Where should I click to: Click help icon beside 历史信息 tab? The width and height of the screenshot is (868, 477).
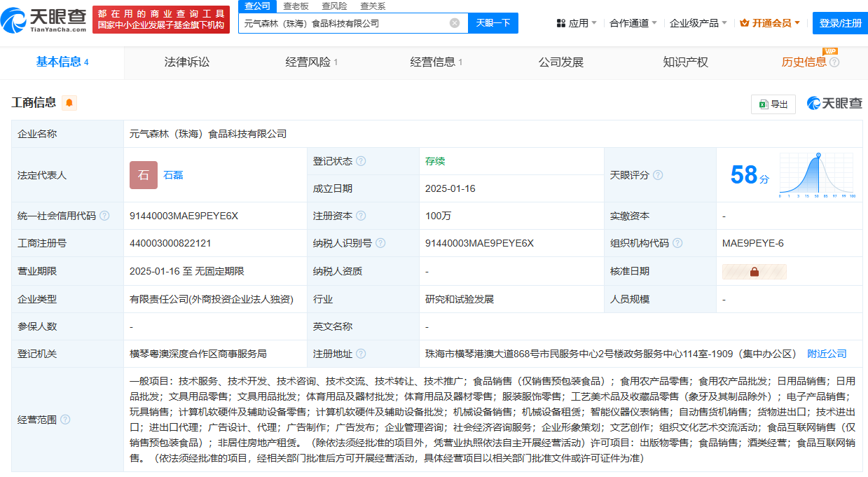click(x=834, y=62)
